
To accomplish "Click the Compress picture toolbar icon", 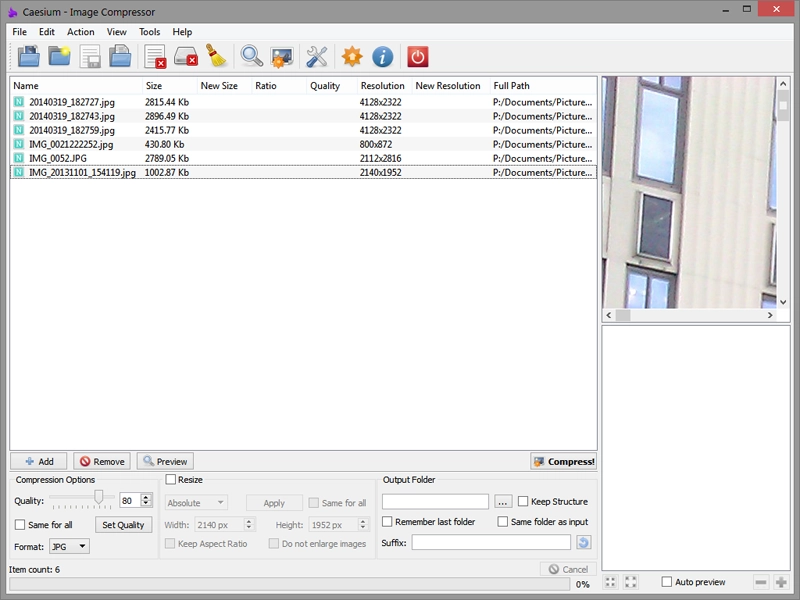I will [x=282, y=57].
